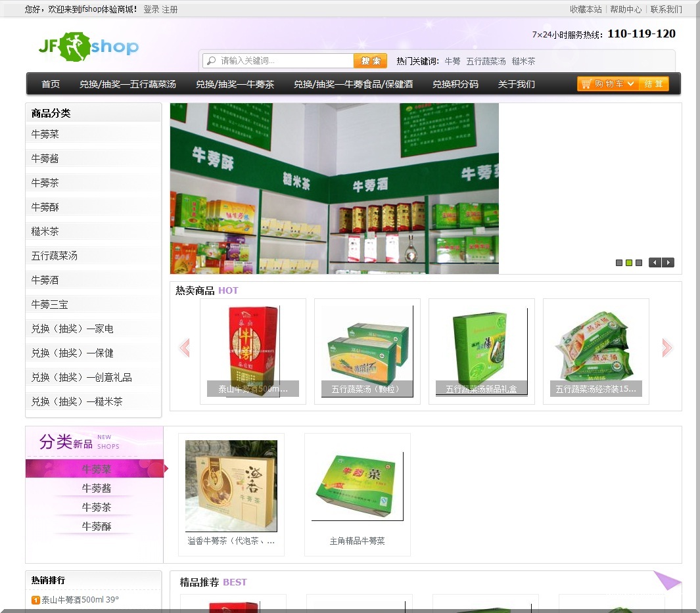Click the magnifier icon in the search box

click(210, 60)
